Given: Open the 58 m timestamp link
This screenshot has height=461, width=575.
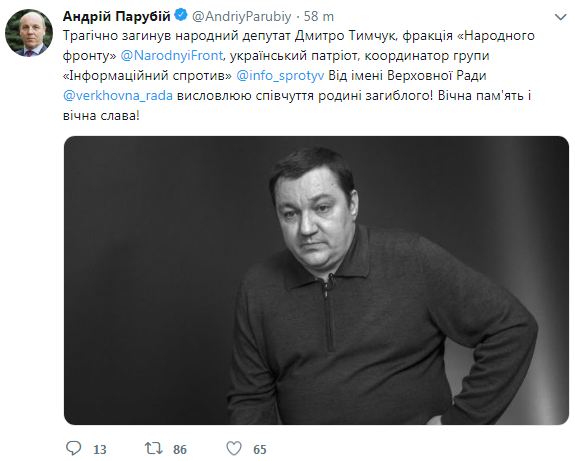Looking at the screenshot, I should [319, 17].
